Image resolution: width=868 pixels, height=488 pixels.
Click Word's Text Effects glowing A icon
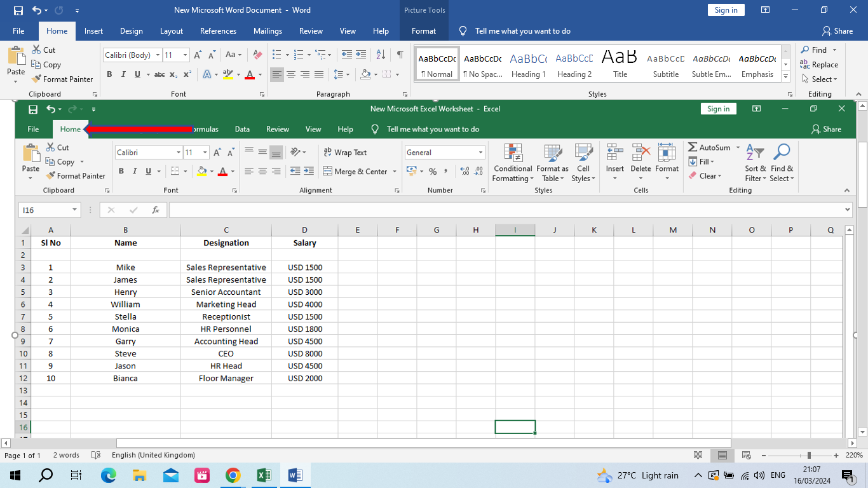pos(207,74)
